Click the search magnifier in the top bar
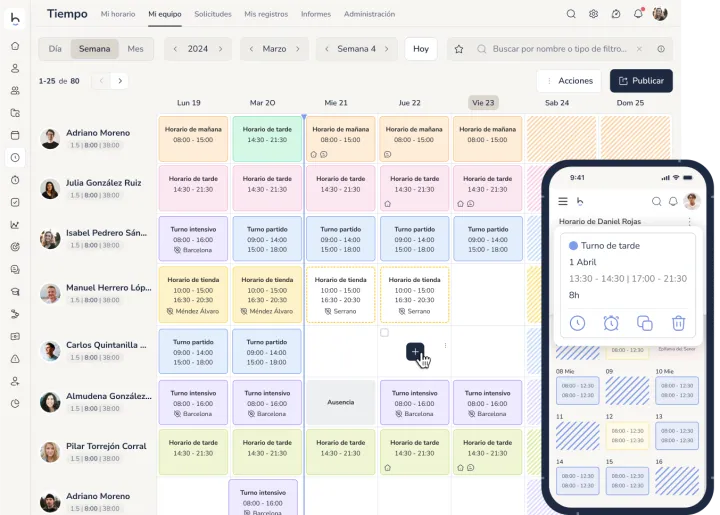 click(571, 14)
